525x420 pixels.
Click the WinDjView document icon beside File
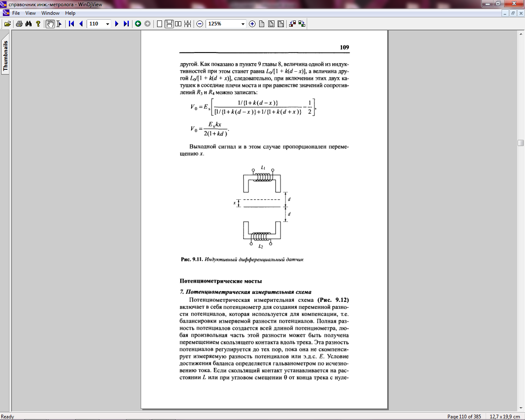click(6, 13)
